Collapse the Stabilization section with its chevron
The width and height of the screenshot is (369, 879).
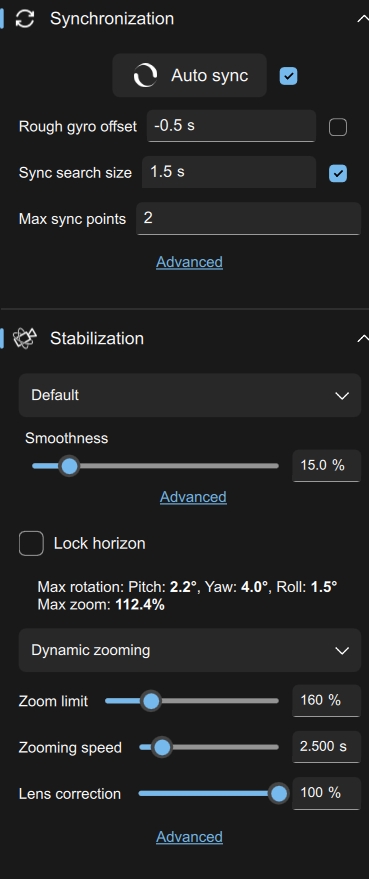pos(362,338)
